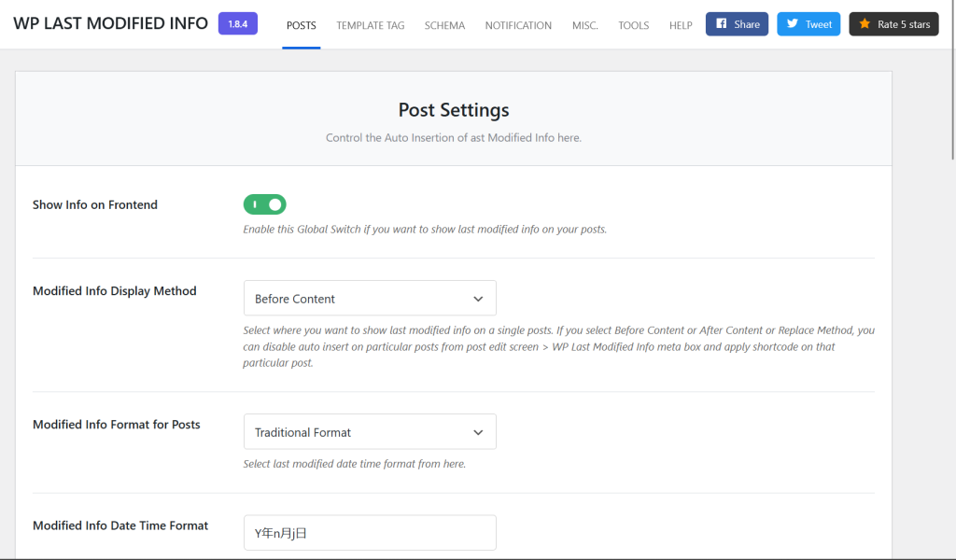Screen dimensions: 956x560
Task: Open the Template Tag tab
Action: 370,25
